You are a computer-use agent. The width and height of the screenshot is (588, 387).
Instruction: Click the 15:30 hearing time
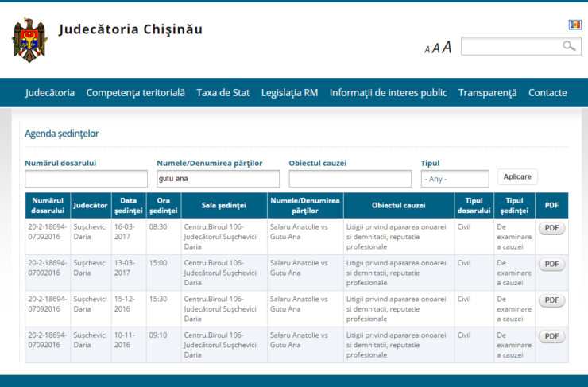158,299
